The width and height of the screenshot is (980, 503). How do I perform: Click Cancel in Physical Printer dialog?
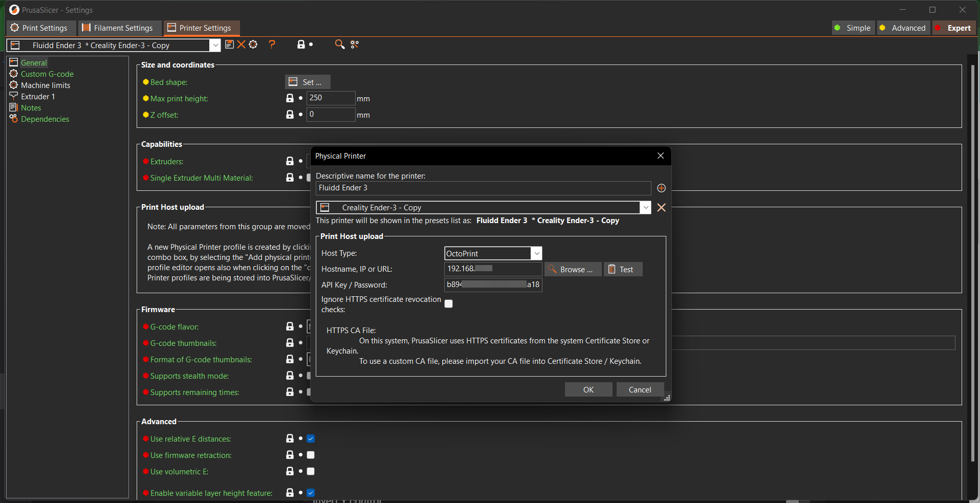640,389
